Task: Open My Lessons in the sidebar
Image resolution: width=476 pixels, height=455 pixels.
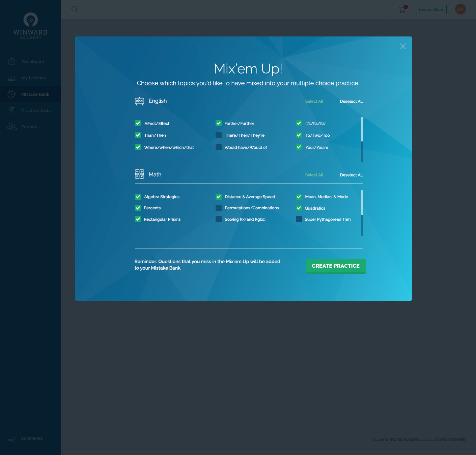Action: (30, 78)
